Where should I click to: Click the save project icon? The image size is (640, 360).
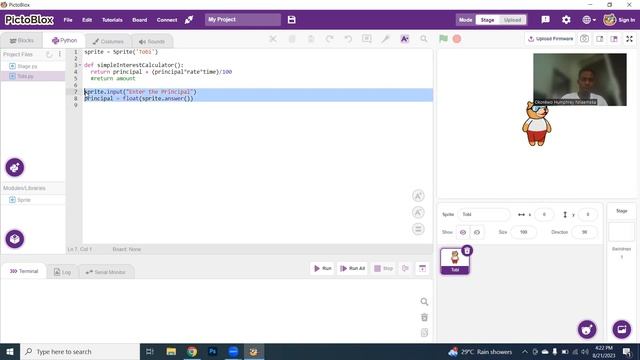(x=291, y=20)
